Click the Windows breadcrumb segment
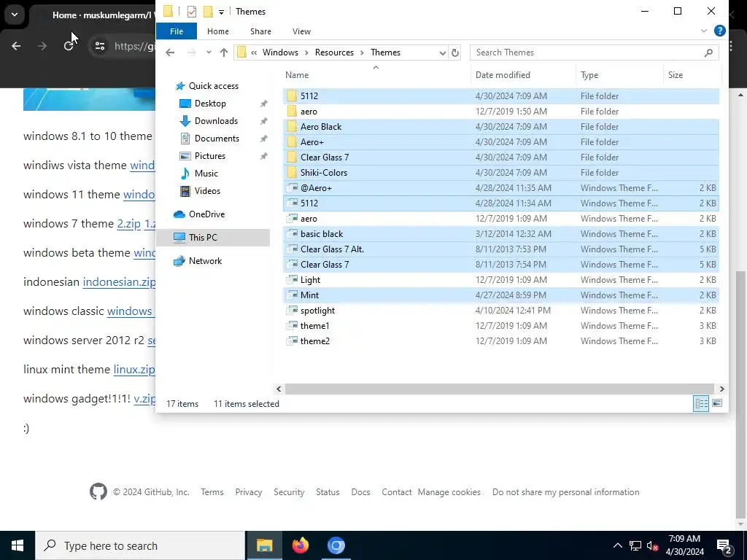 tap(280, 52)
